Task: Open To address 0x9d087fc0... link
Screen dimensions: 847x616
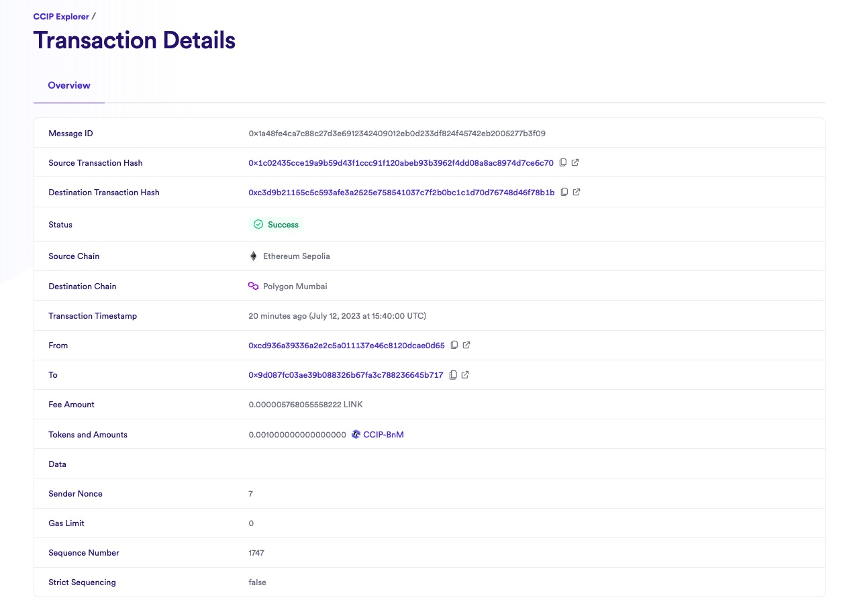Action: click(x=346, y=375)
